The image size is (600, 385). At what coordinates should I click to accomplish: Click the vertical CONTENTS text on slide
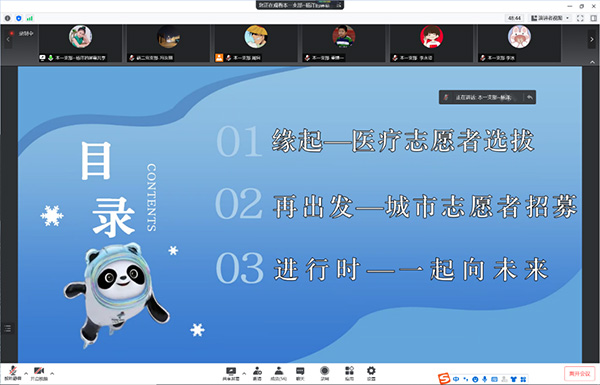click(x=152, y=197)
